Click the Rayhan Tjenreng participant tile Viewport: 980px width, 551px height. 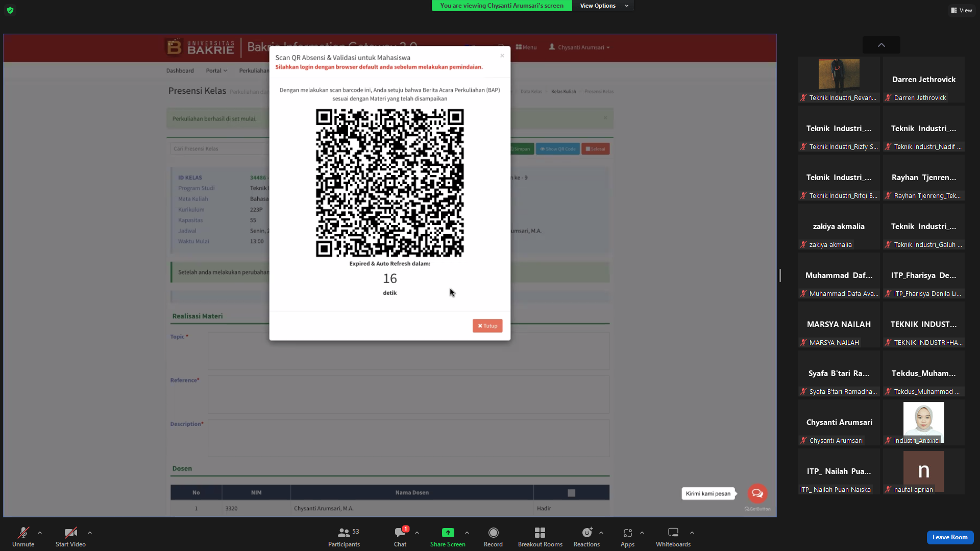923,178
